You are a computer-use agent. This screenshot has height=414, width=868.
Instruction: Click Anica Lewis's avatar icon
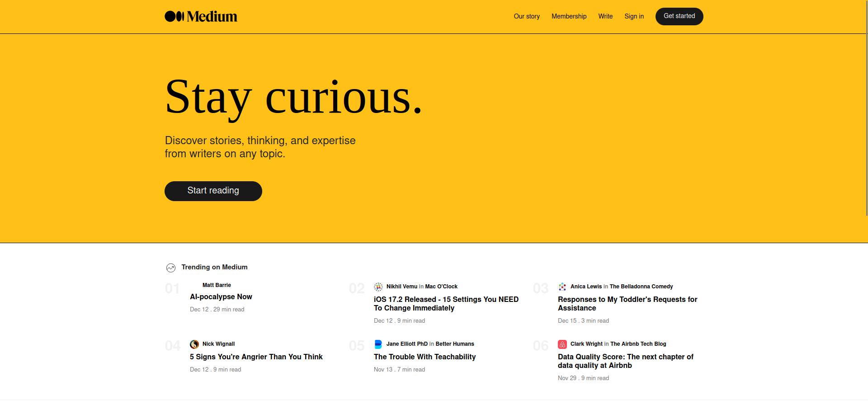pyautogui.click(x=562, y=287)
